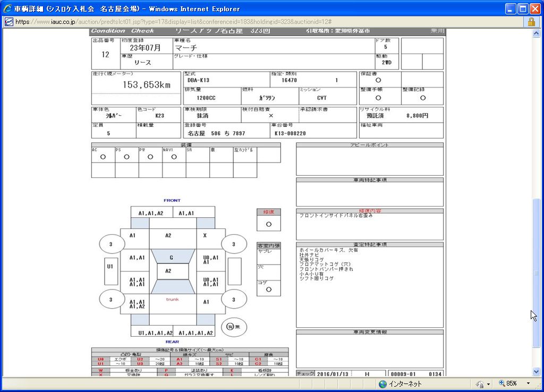
Task: Click the zoom magnifier icon showing 85%
Action: [501, 384]
